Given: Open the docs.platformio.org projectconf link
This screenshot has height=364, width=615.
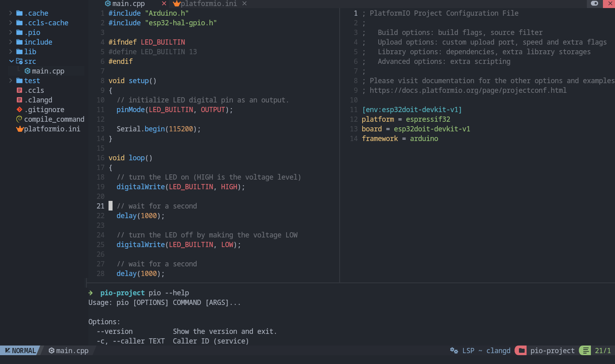Looking at the screenshot, I should 468,90.
